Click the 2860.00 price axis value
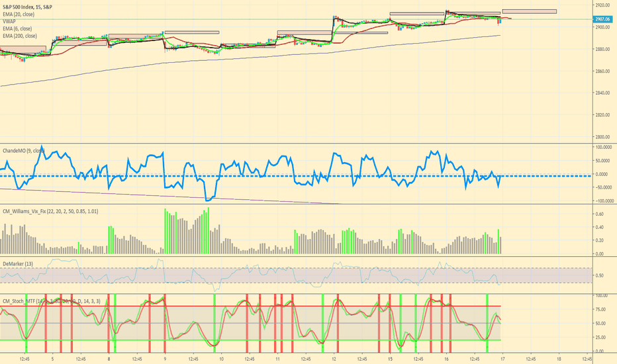 click(602, 71)
